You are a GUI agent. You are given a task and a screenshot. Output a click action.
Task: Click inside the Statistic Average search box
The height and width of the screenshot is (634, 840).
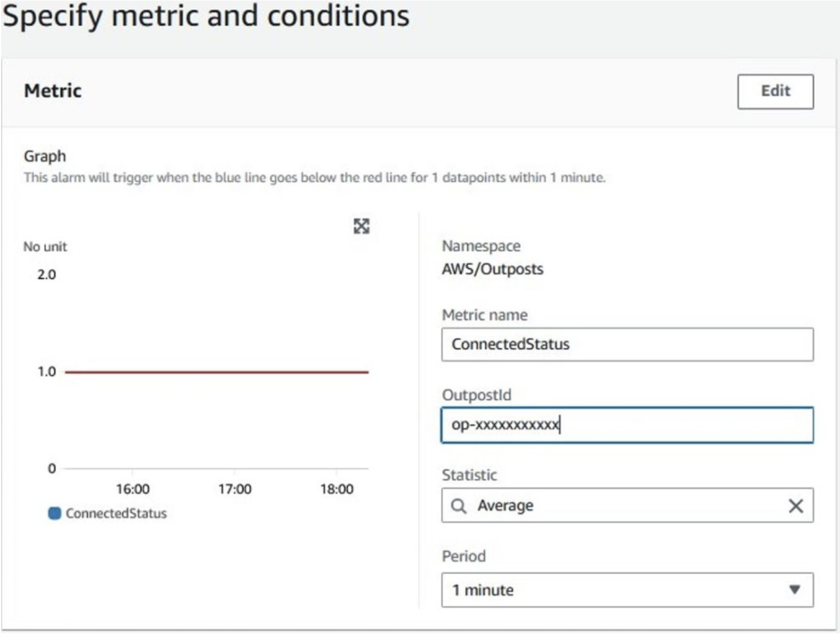click(626, 506)
